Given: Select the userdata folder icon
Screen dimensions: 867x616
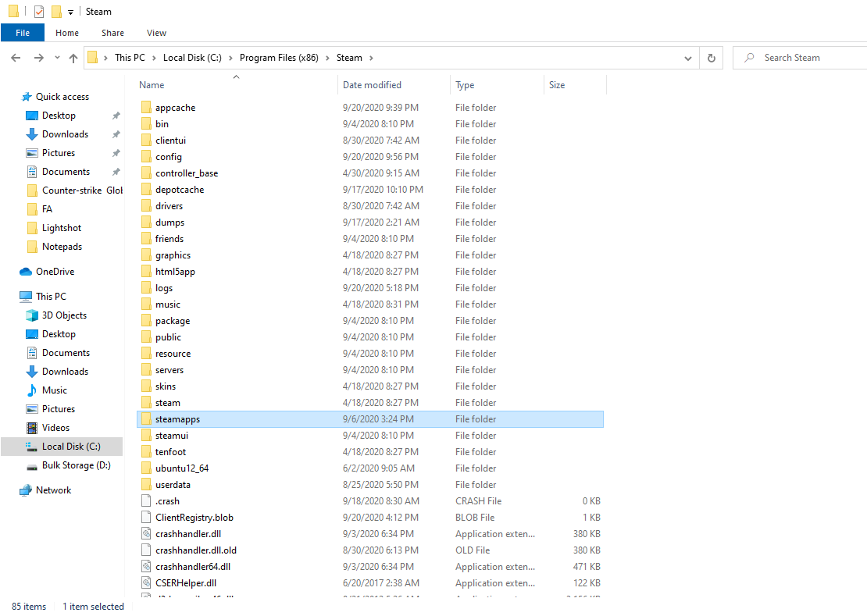Looking at the screenshot, I should pyautogui.click(x=146, y=485).
